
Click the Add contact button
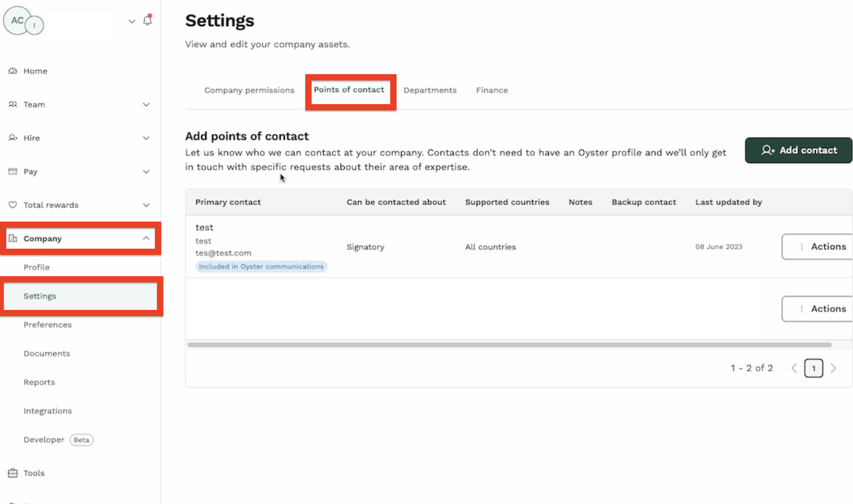point(798,150)
